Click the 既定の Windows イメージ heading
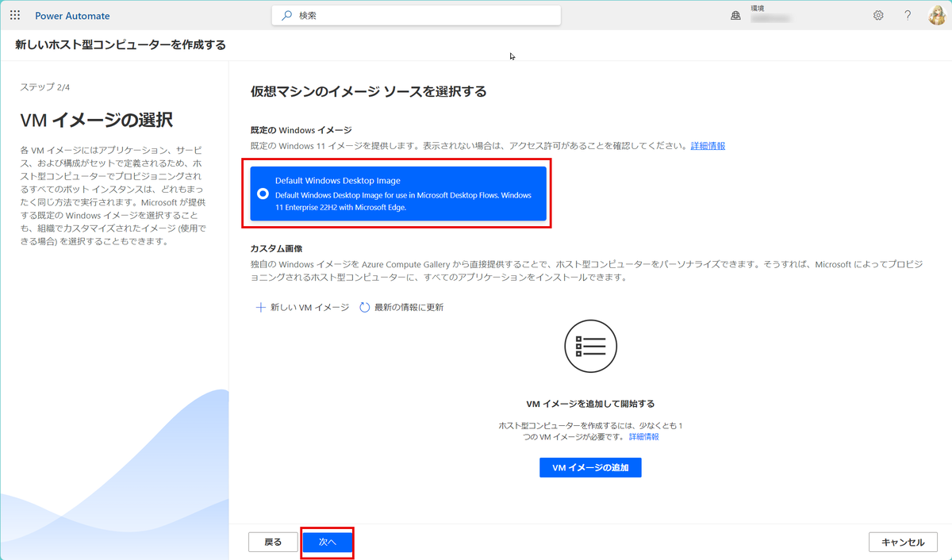952x560 pixels. coord(301,129)
